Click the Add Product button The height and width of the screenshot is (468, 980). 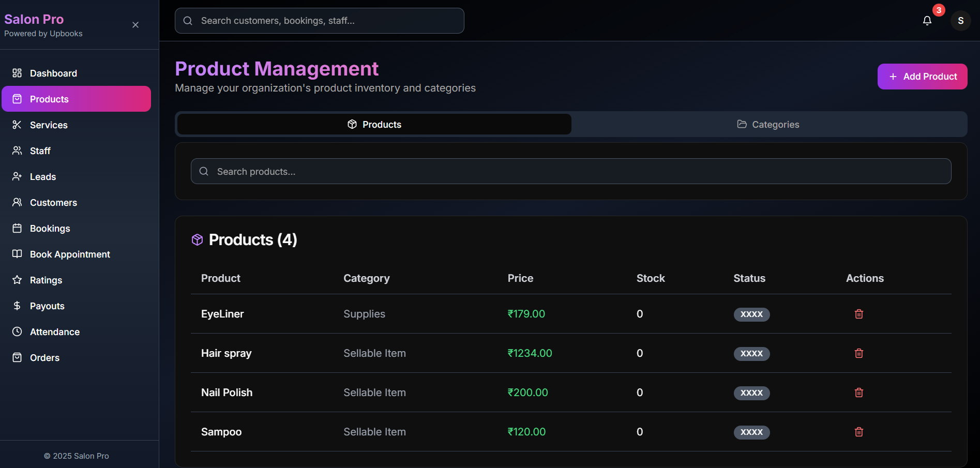tap(922, 76)
